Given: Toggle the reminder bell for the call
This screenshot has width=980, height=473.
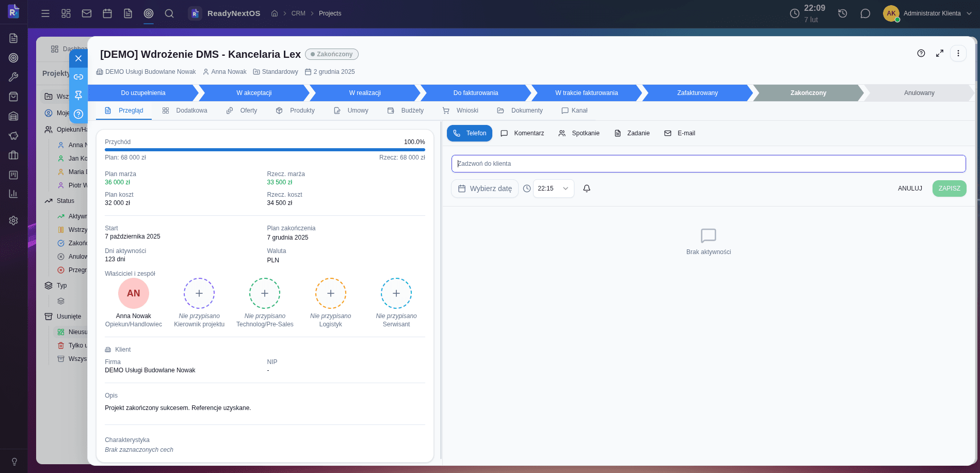Looking at the screenshot, I should tap(586, 188).
